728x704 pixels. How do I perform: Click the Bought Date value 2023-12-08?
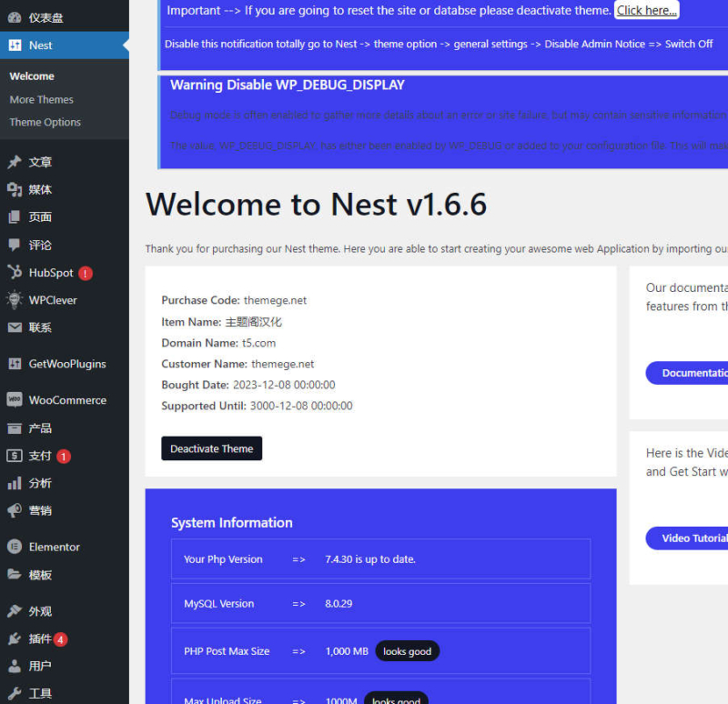(x=284, y=385)
